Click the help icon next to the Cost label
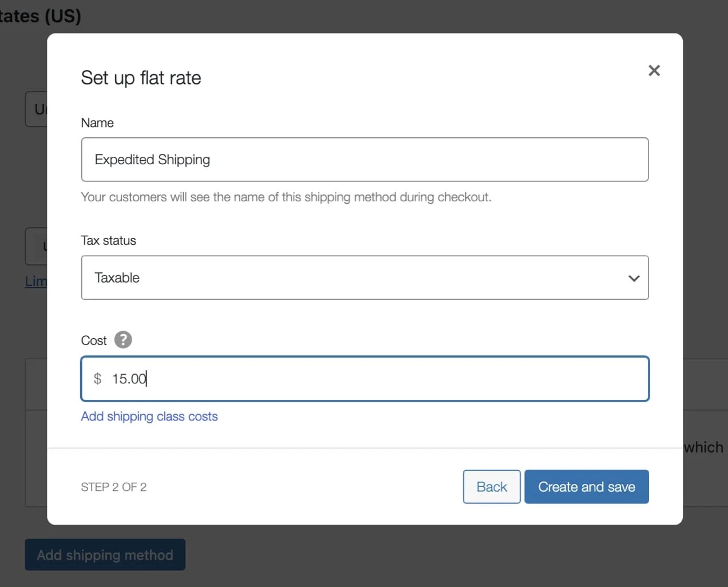 point(124,340)
